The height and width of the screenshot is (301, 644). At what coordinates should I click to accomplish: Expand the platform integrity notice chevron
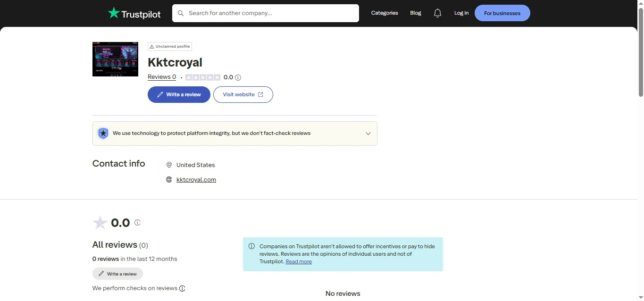[x=368, y=134]
